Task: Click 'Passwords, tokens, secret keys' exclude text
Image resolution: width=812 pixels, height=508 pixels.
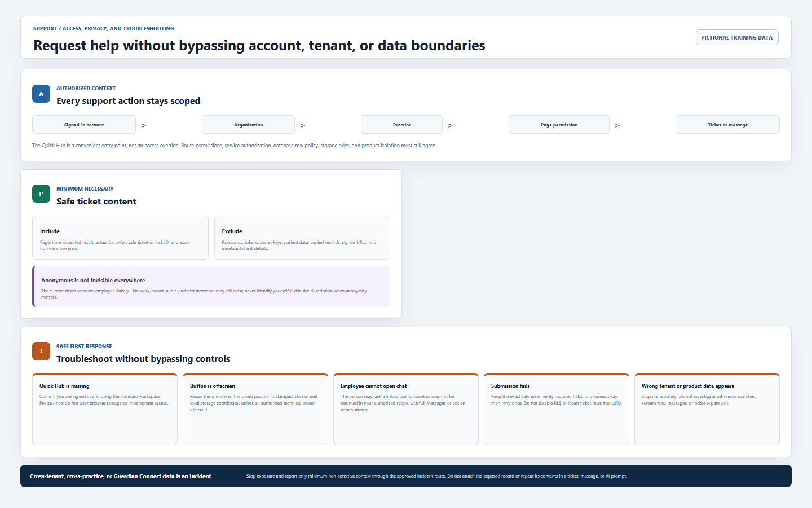Action: pyautogui.click(x=299, y=246)
